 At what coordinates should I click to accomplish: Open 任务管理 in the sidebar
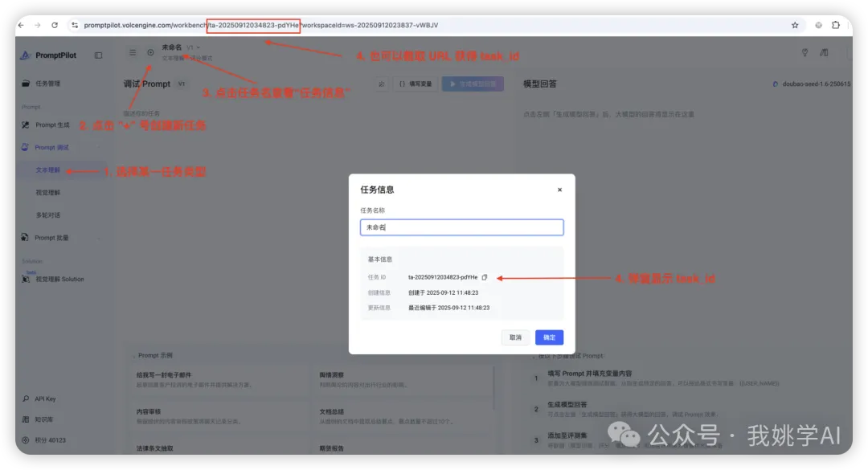pyautogui.click(x=47, y=84)
